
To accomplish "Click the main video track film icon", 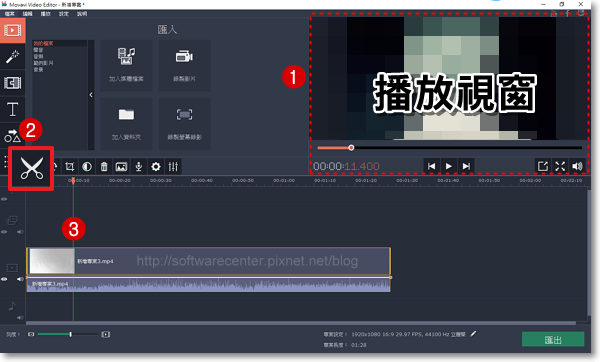I will [x=12, y=268].
